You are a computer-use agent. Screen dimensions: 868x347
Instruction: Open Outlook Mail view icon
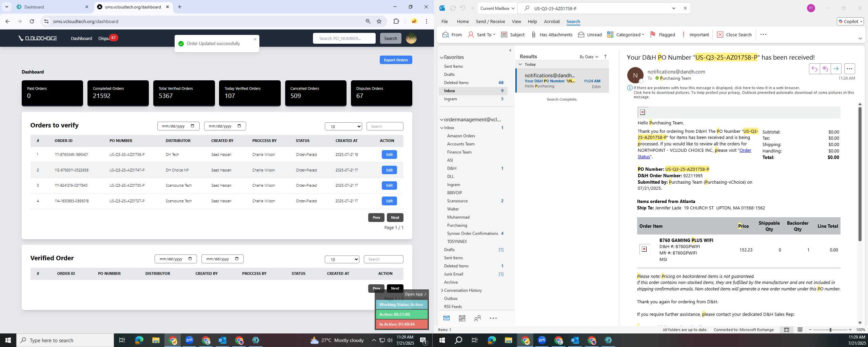[x=447, y=318]
